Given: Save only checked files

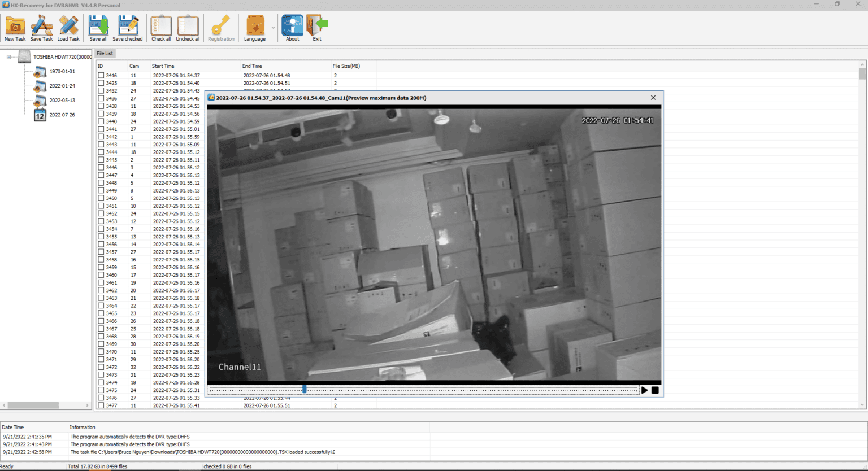Looking at the screenshot, I should pos(128,27).
